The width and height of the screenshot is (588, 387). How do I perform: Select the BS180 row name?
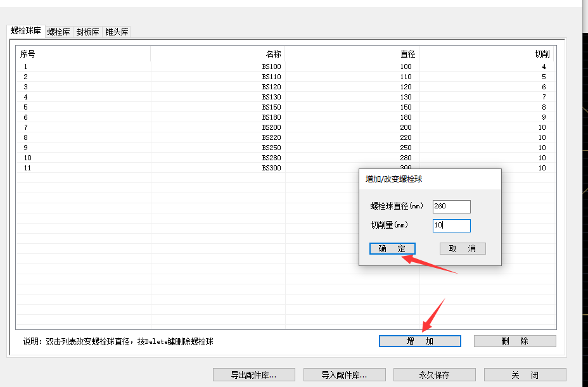[x=271, y=117]
